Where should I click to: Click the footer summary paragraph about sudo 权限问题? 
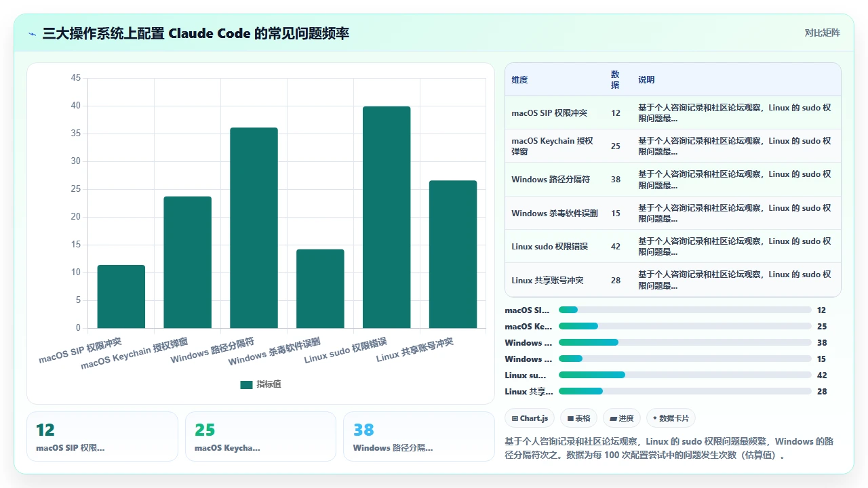click(669, 448)
